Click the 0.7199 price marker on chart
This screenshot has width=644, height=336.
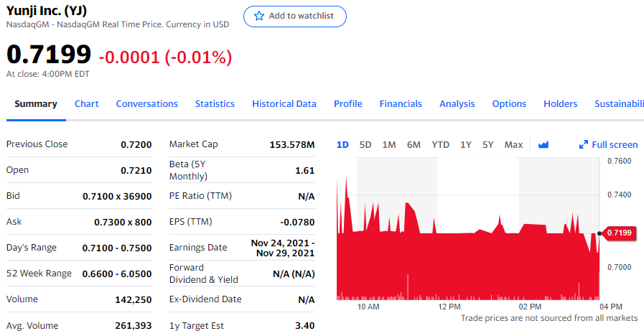619,233
